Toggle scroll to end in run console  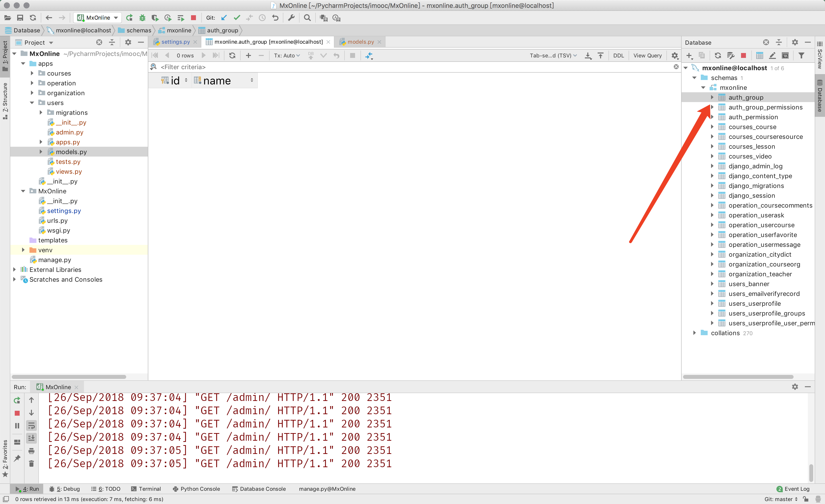pos(31,438)
